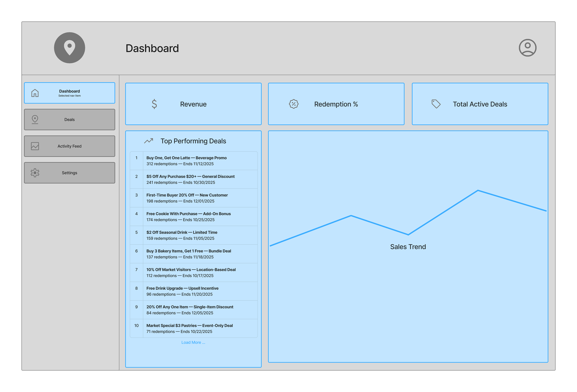Click the dollar sign Revenue icon

tap(154, 104)
